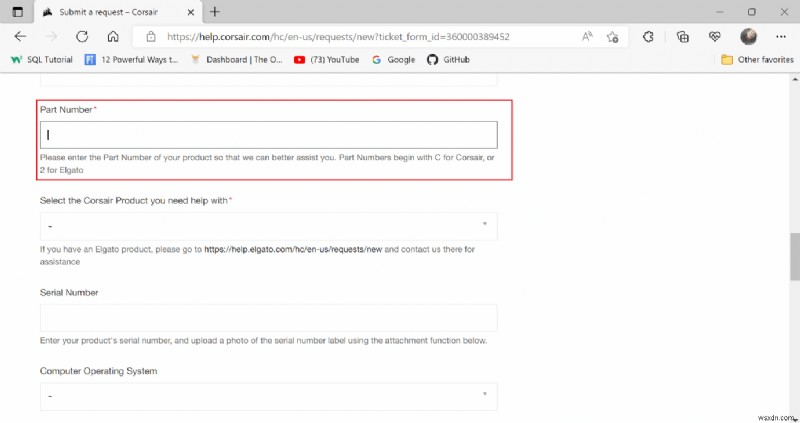Open the Settings and more menu
Screen dimensions: 800x423
click(x=781, y=36)
